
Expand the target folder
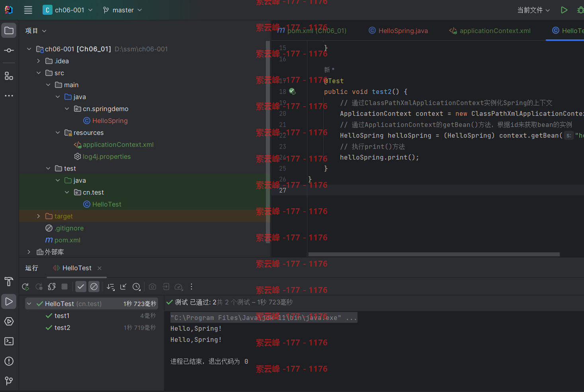(39, 216)
